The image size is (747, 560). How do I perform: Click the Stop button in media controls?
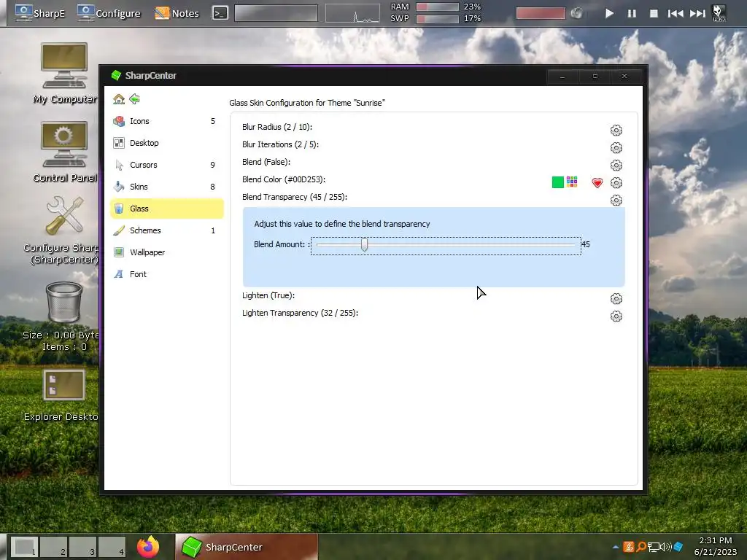pyautogui.click(x=654, y=13)
